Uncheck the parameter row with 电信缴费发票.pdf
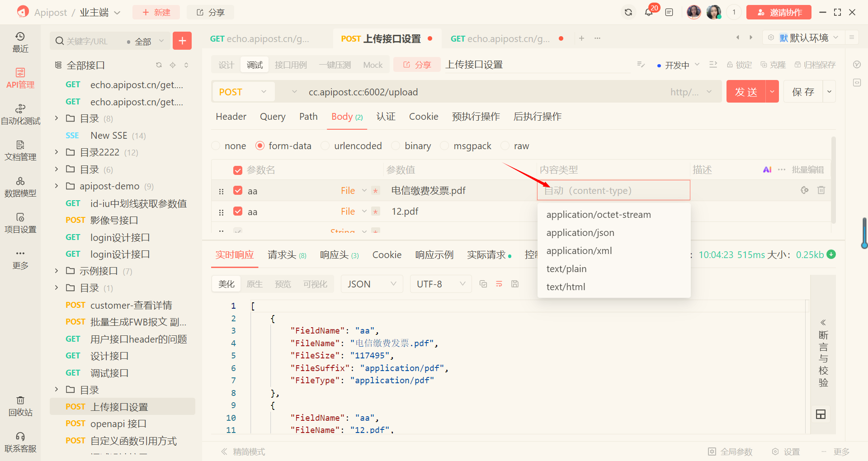The width and height of the screenshot is (868, 461). [238, 190]
